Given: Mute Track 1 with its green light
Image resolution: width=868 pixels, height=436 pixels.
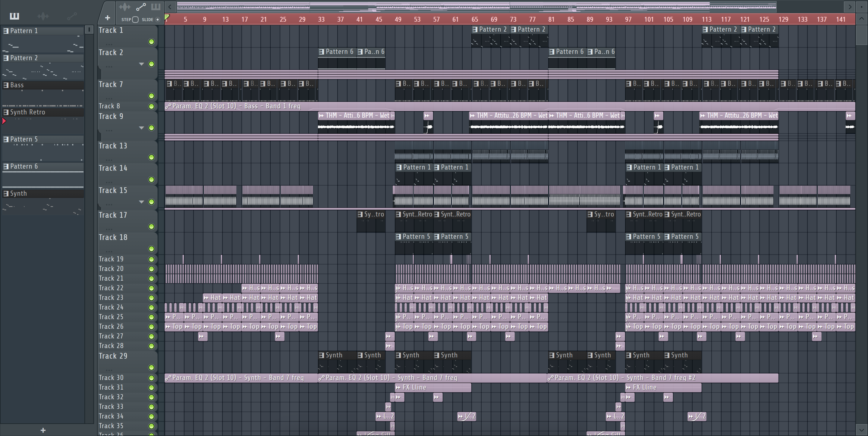Looking at the screenshot, I should pos(151,42).
